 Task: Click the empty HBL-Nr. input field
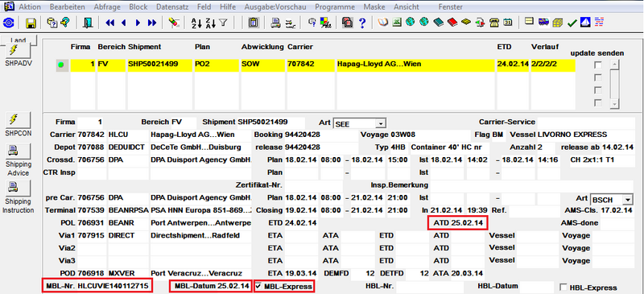click(x=429, y=288)
